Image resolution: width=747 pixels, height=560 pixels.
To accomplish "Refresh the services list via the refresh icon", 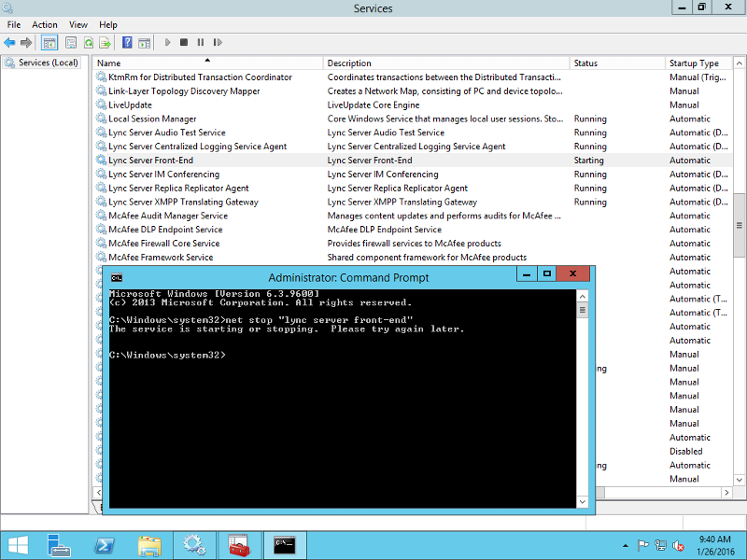I will [x=88, y=42].
